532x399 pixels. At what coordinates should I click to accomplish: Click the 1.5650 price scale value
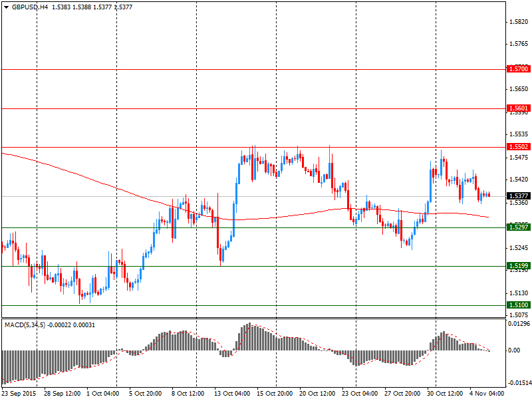pyautogui.click(x=519, y=89)
